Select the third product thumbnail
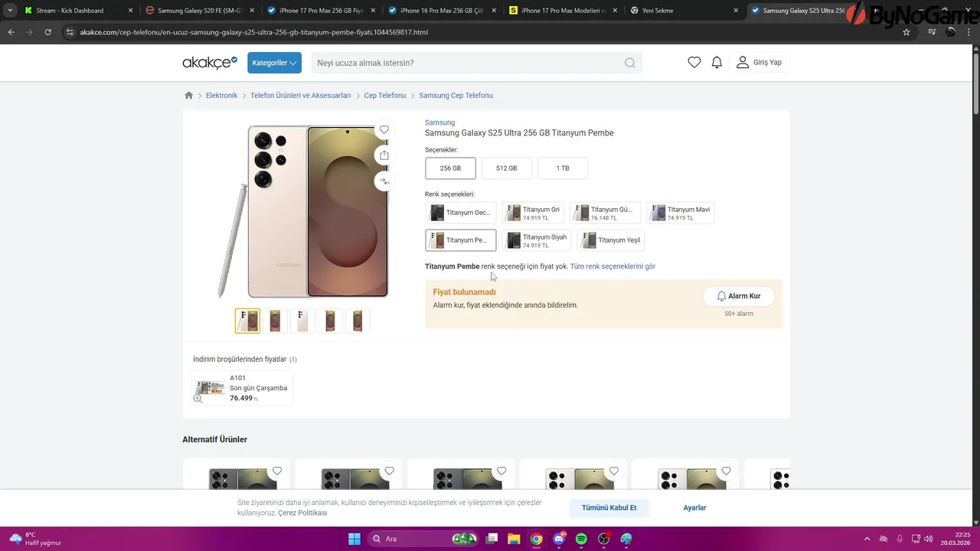The image size is (980, 551). click(x=302, y=321)
